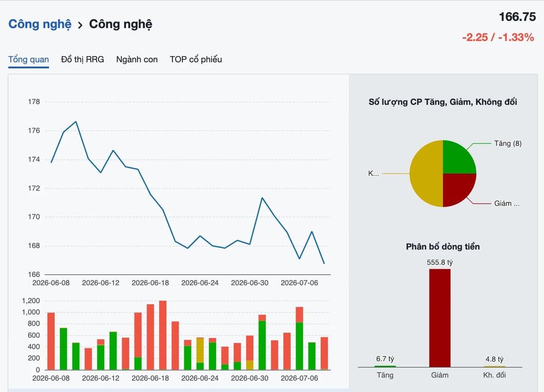The image size is (544, 392).
Task: Click the first red volume bar on 2026-06-08
Action: click(51, 341)
